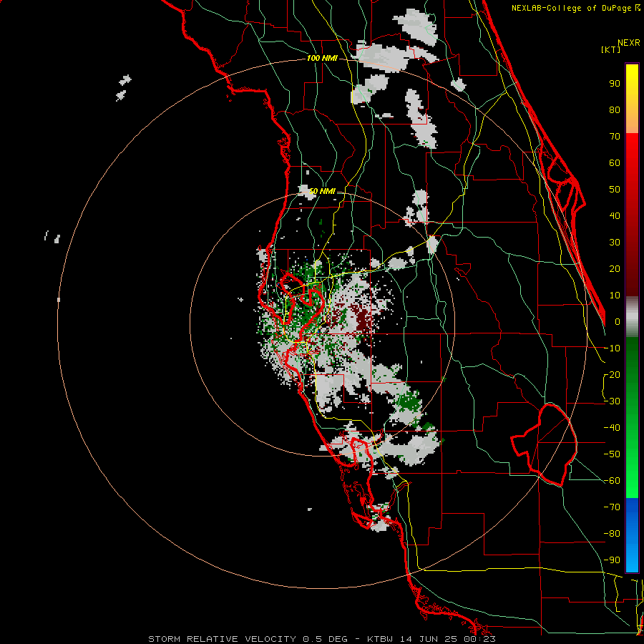Click the -10 value on the velocity scale
The image size is (644, 644).
[612, 348]
